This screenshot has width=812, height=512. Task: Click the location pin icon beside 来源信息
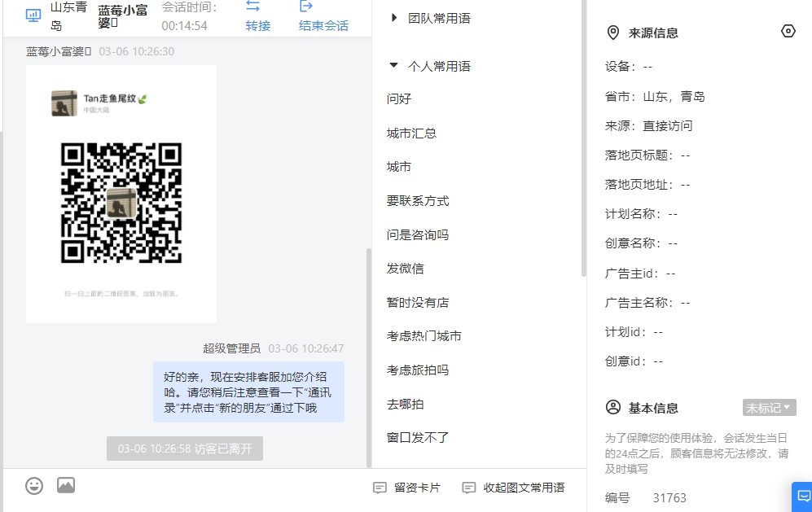(612, 33)
